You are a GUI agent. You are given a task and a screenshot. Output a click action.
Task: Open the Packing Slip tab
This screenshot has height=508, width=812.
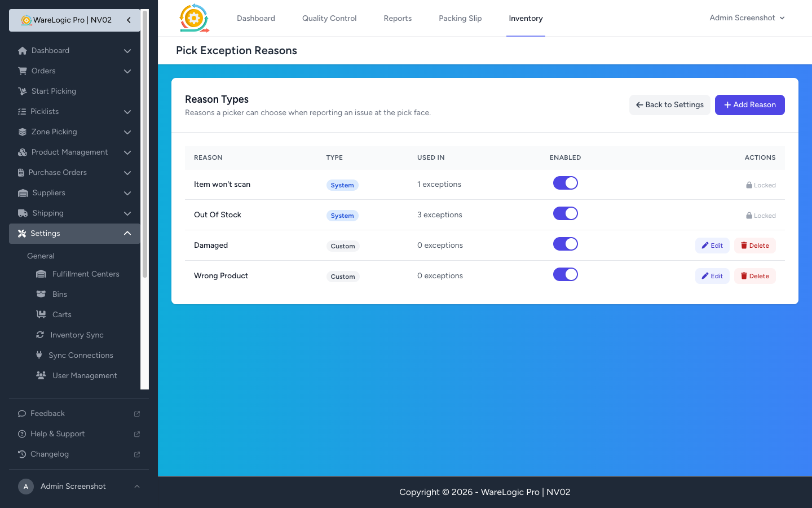(x=460, y=18)
